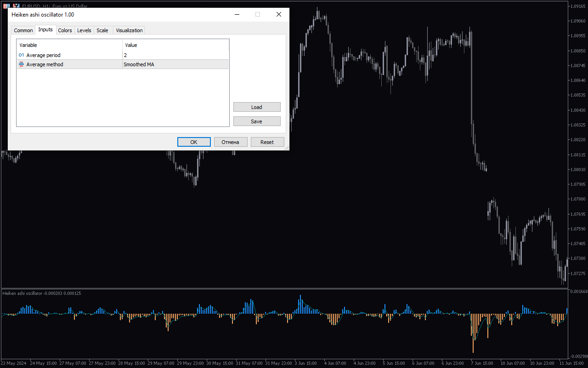
Task: Select the Average method row
Action: click(123, 64)
